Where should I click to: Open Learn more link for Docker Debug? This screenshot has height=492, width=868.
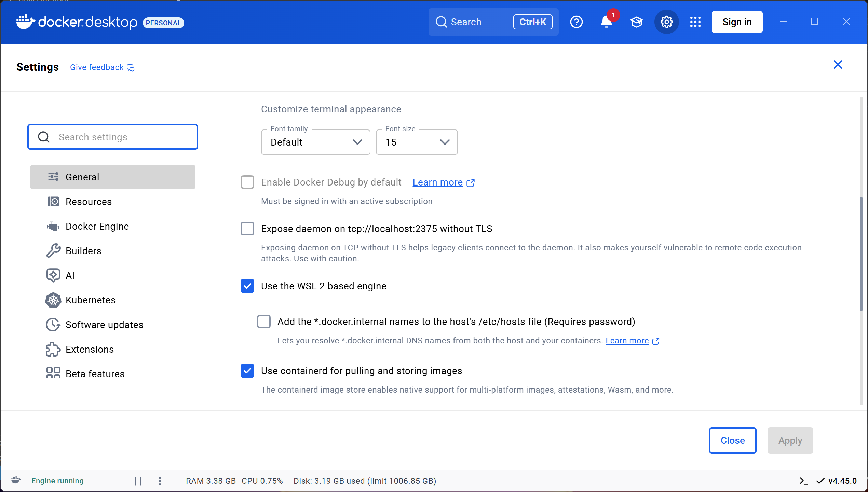[438, 182]
